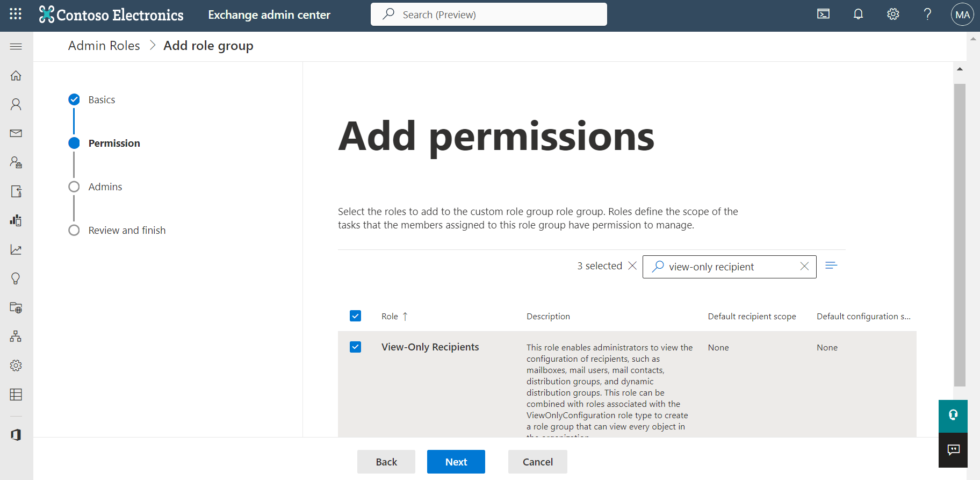Open the Organization org-chart sidebar icon
Screen dimensions: 980x480
16,336
